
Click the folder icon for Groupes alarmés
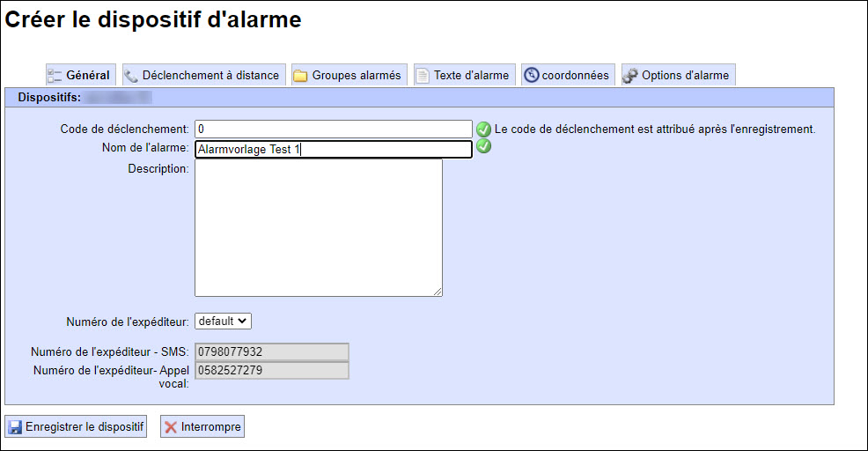click(x=300, y=76)
